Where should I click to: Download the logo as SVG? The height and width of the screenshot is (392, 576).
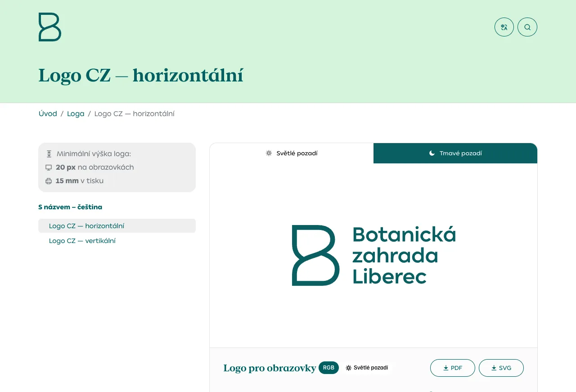[x=501, y=368]
